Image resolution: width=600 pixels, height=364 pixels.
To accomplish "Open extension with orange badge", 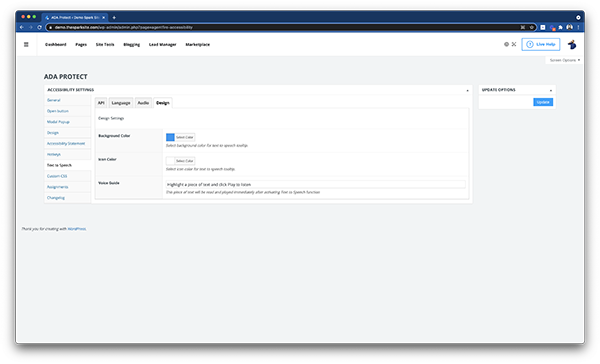I will (x=552, y=28).
